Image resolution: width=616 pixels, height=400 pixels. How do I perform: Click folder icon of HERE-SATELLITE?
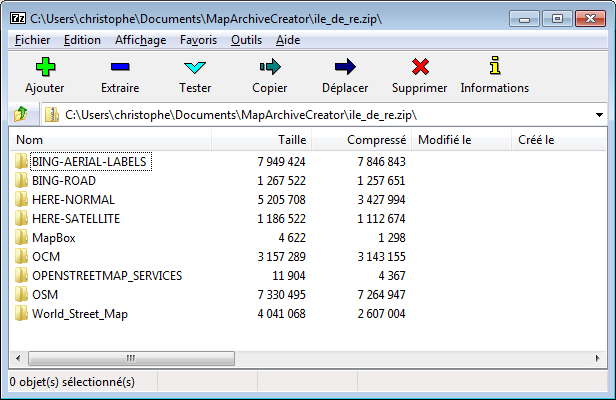(21, 218)
